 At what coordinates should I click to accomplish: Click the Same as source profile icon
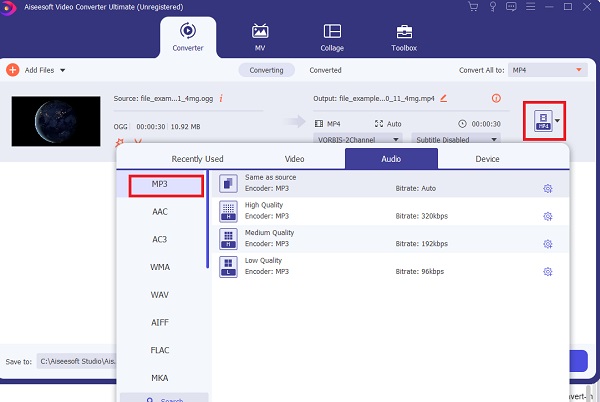(228, 184)
